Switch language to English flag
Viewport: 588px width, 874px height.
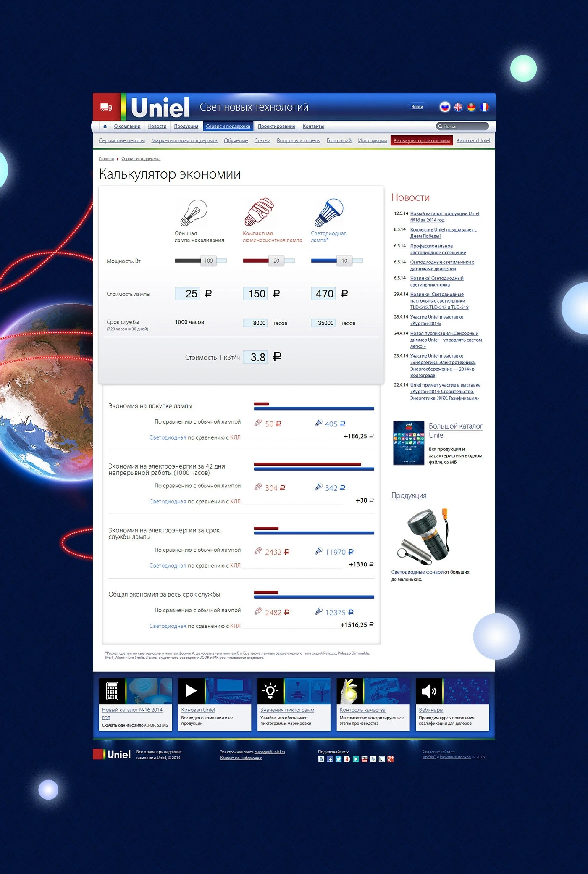pyautogui.click(x=458, y=107)
